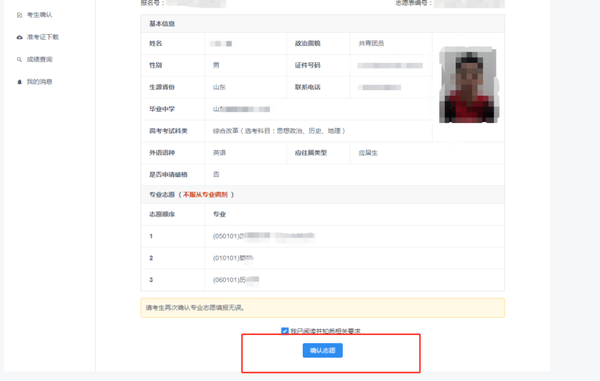Image resolution: width=600 pixels, height=381 pixels.
Task: Select the 基本信息 section header
Action: (162, 24)
